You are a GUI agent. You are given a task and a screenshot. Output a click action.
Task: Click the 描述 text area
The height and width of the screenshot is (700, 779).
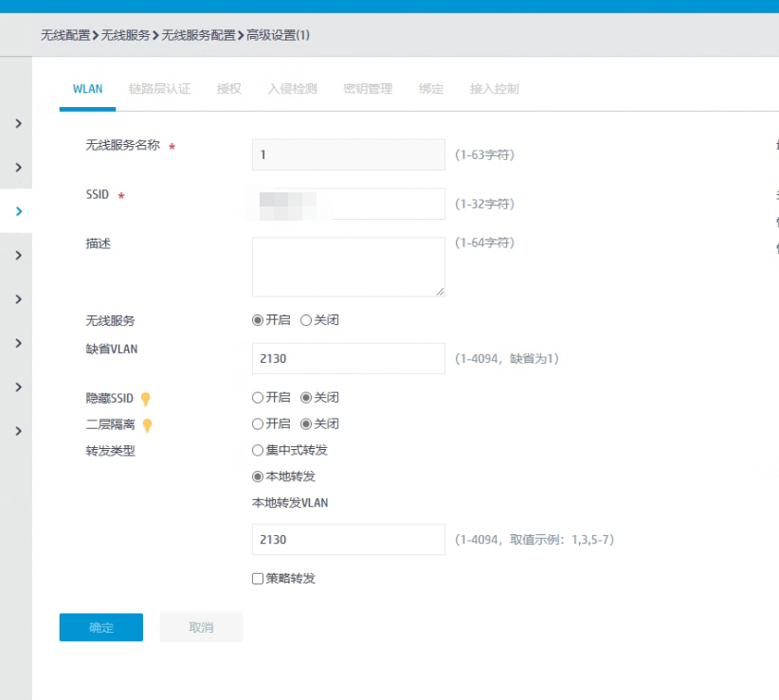pos(348,267)
